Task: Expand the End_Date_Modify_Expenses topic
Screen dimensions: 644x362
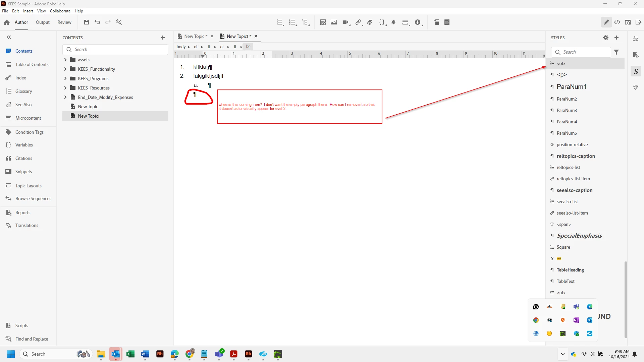Action: coord(65,97)
